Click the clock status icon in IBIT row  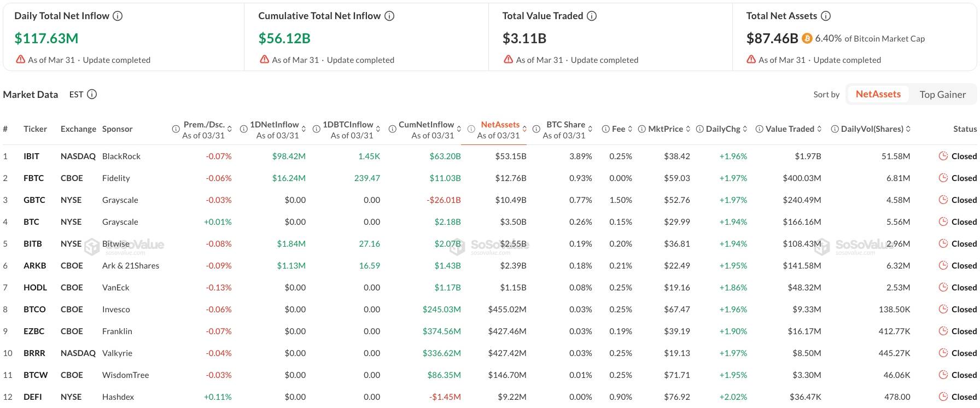coord(943,156)
